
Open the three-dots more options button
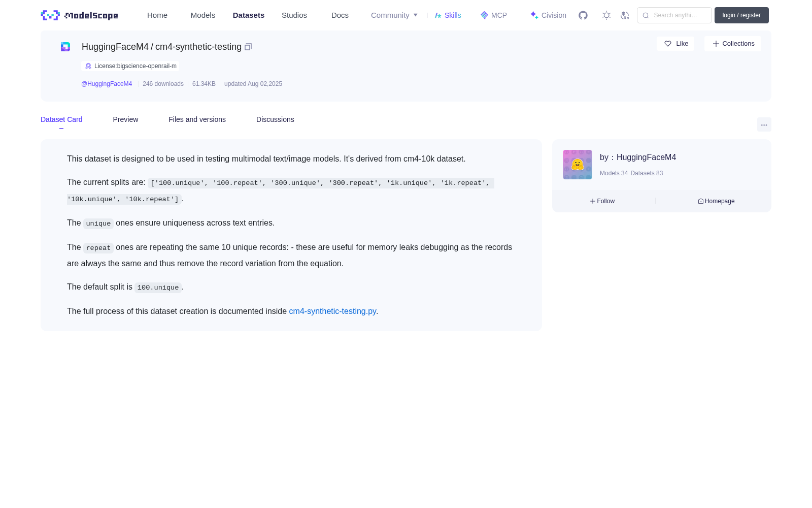pos(764,124)
